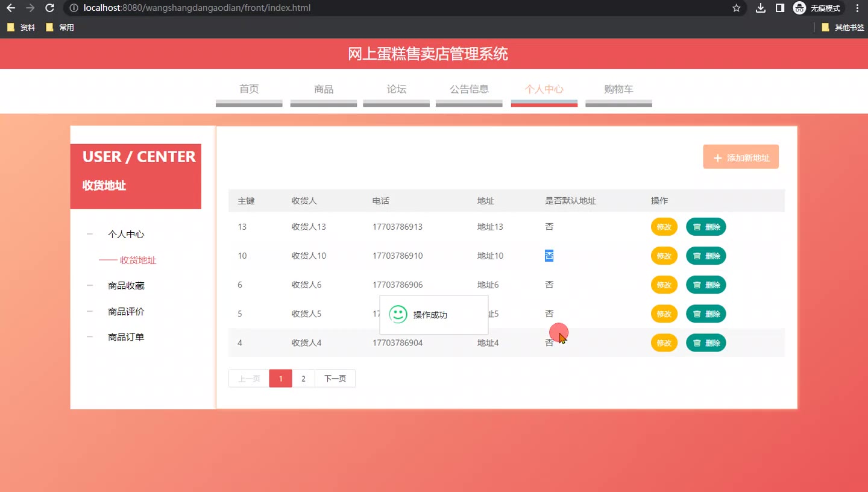Open the 购物车 navigation tab

pyautogui.click(x=618, y=89)
